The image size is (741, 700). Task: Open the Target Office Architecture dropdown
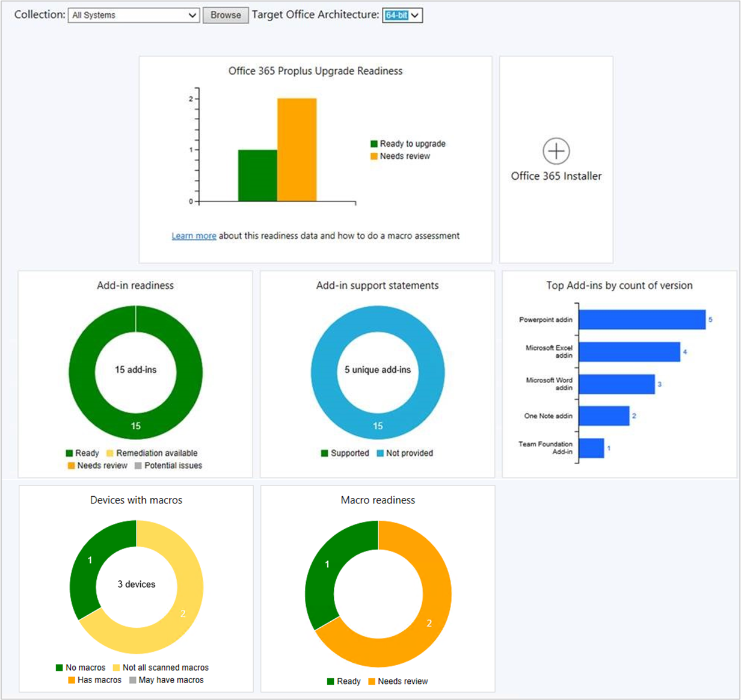click(403, 15)
